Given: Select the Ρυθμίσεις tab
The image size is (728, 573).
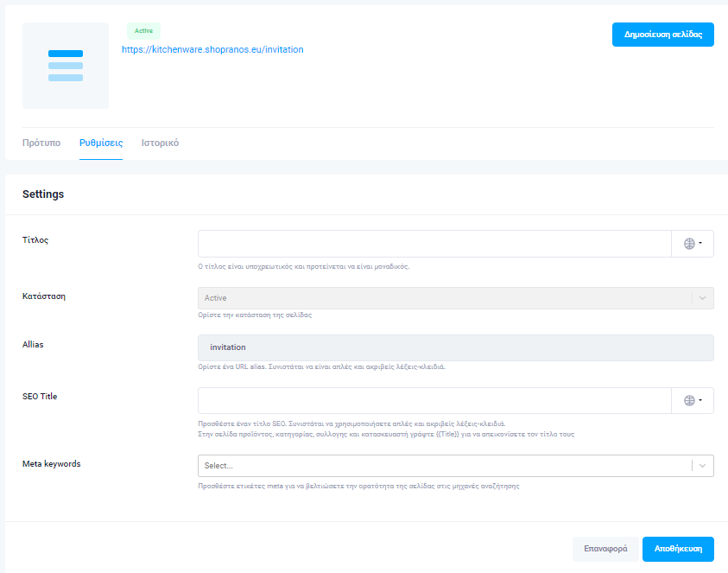Looking at the screenshot, I should point(101,143).
